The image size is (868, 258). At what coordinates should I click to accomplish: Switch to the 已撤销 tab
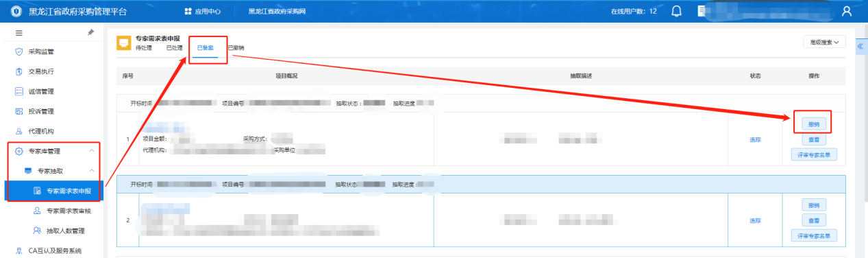coord(236,48)
